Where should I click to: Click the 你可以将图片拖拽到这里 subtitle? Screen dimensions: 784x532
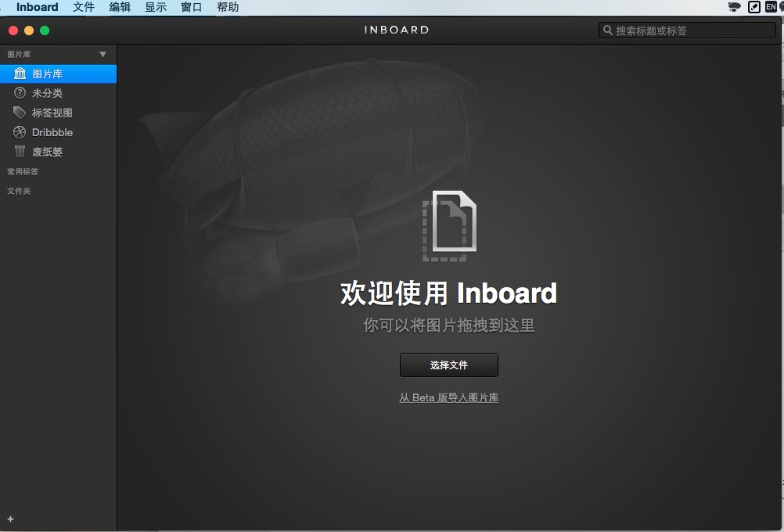pyautogui.click(x=448, y=325)
